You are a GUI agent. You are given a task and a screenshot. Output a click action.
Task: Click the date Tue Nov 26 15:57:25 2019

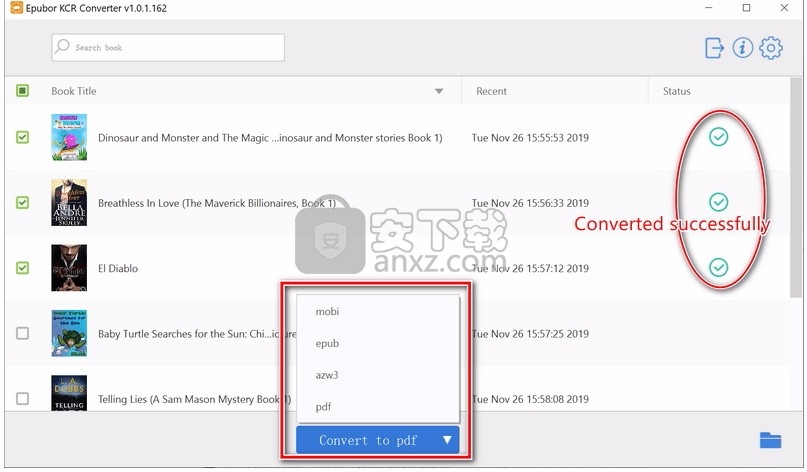(530, 334)
